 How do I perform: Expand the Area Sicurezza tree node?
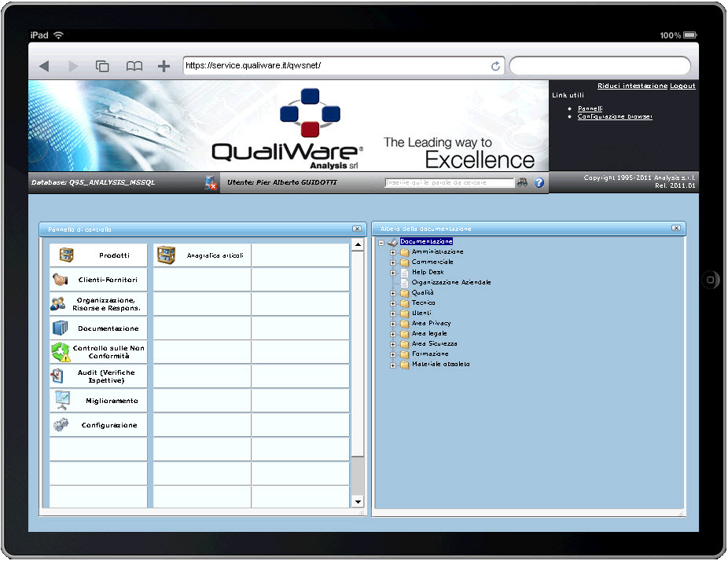click(393, 344)
